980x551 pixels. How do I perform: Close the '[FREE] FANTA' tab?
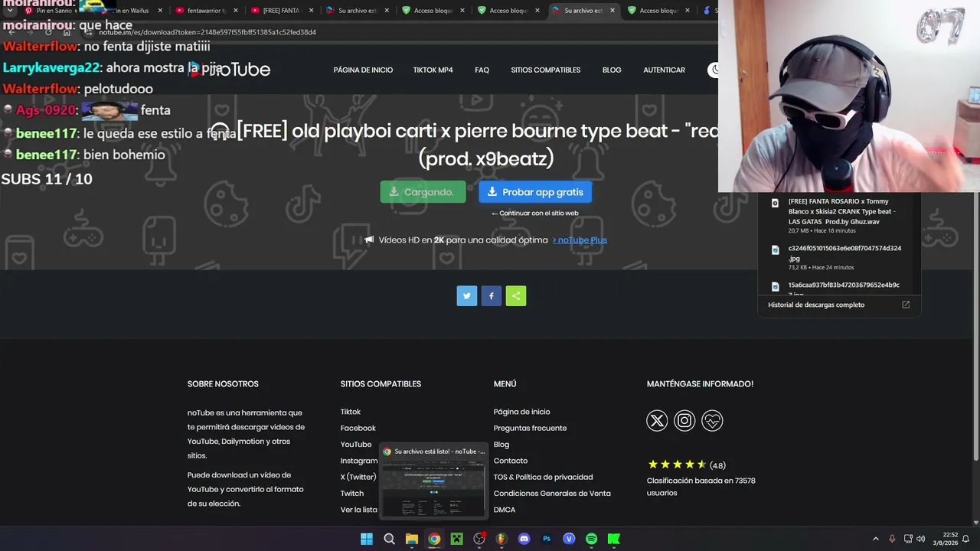pos(312,11)
